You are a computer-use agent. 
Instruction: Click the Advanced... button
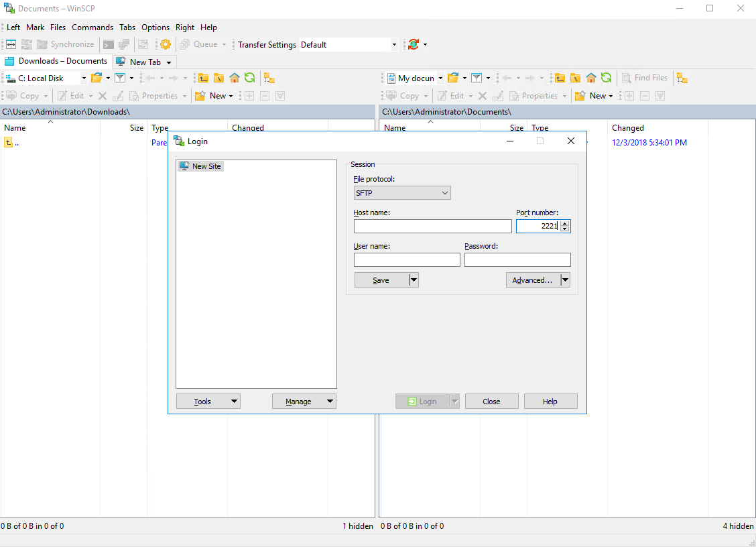pyautogui.click(x=532, y=280)
